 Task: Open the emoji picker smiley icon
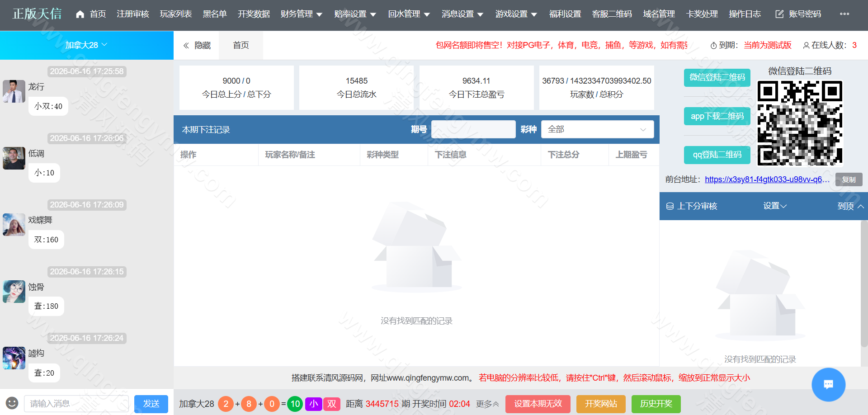(12, 403)
